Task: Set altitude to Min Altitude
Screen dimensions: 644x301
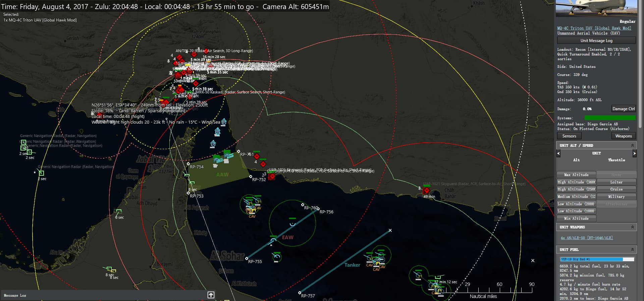Action: coord(576,218)
